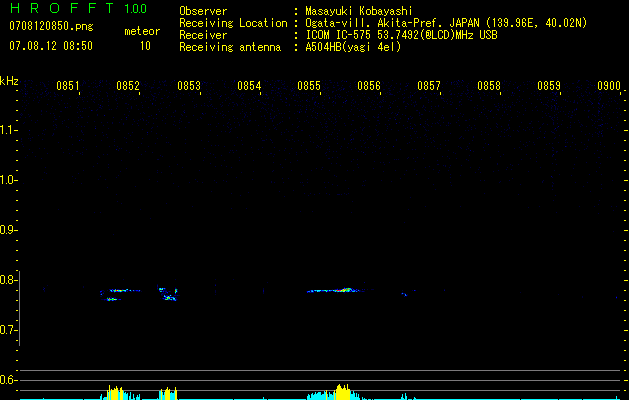Screen dimensions: 629x400
Task: Click the yellow intensity peak near 0856
Action: coord(342,392)
